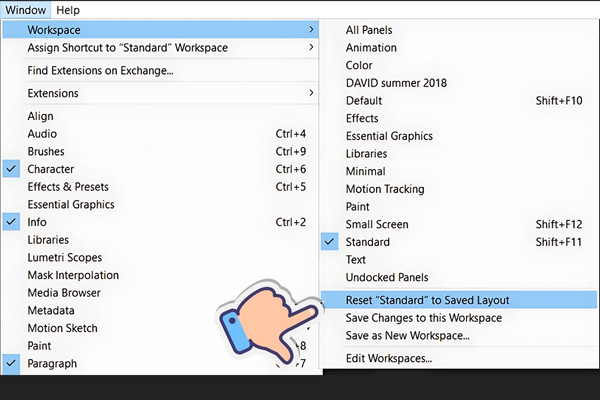The width and height of the screenshot is (600, 400).
Task: Show Essential Graphics panel in Window menu
Action: pos(160,204)
